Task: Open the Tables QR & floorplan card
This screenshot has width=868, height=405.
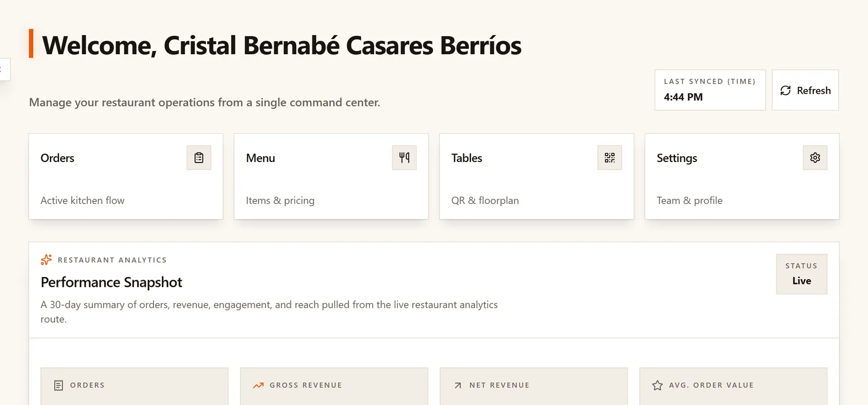Action: (x=537, y=177)
